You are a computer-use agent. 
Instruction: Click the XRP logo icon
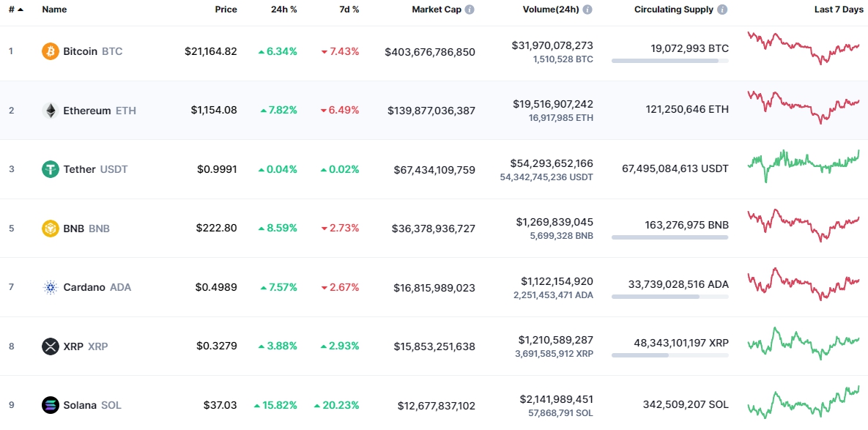(51, 346)
